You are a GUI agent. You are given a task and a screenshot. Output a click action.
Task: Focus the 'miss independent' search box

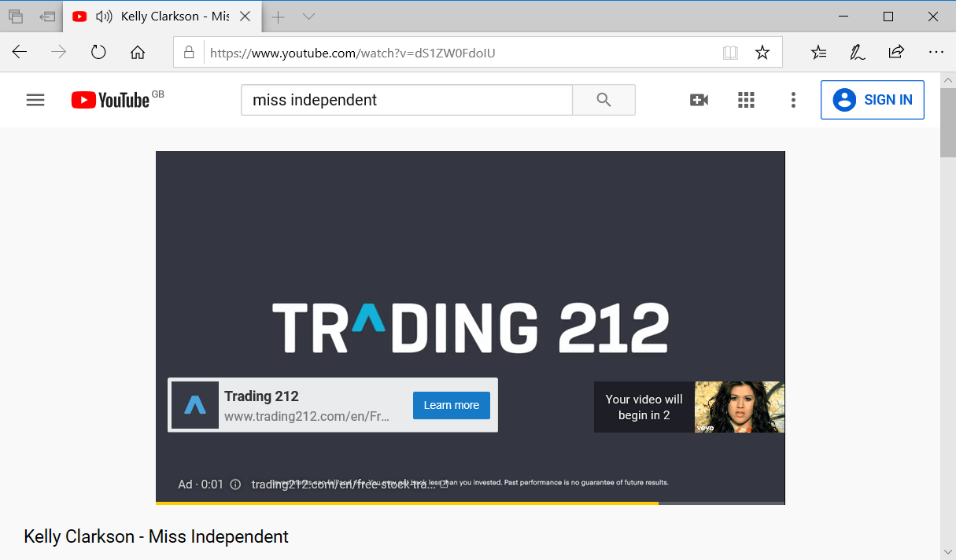point(407,100)
